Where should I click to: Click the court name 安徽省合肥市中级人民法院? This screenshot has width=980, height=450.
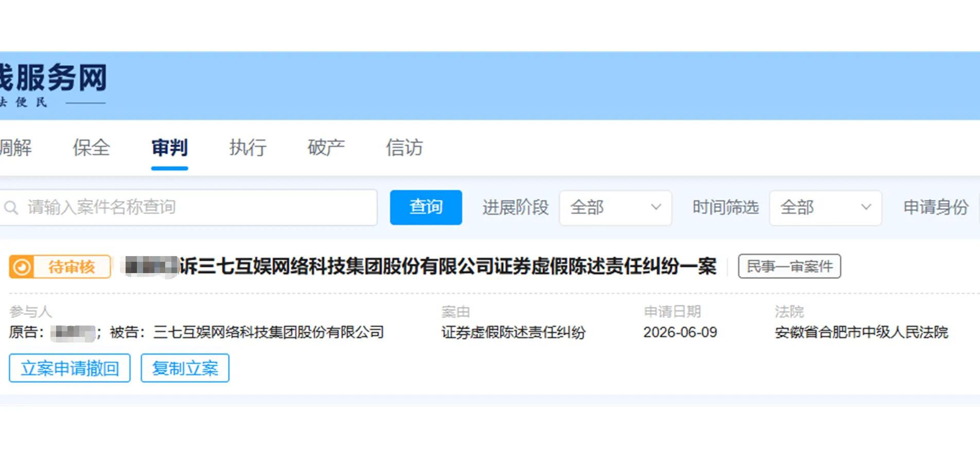861,332
